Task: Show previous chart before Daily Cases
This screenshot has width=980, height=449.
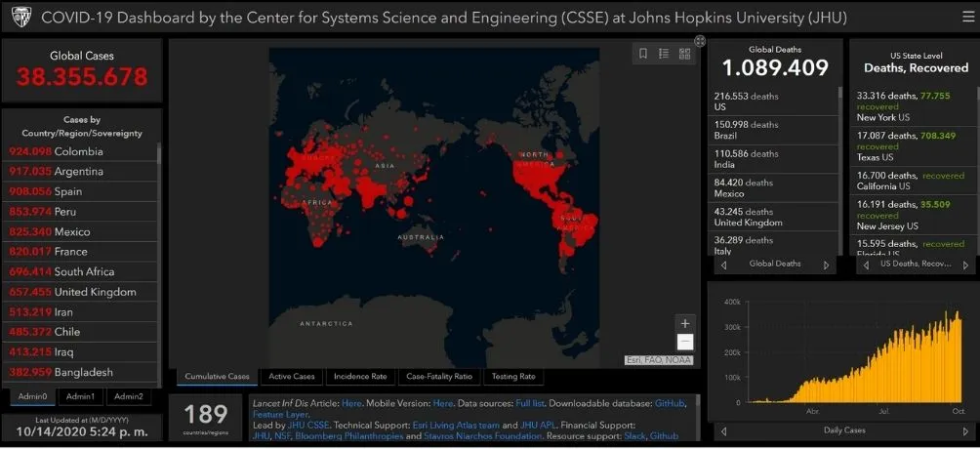Action: pos(723,430)
